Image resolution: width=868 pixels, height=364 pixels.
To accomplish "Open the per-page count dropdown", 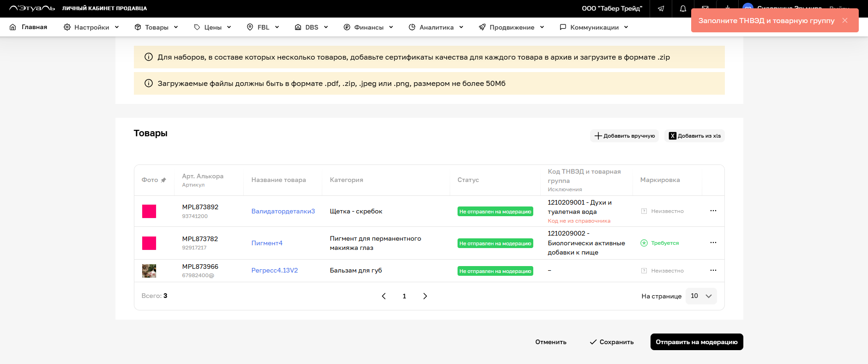I will coord(701,296).
